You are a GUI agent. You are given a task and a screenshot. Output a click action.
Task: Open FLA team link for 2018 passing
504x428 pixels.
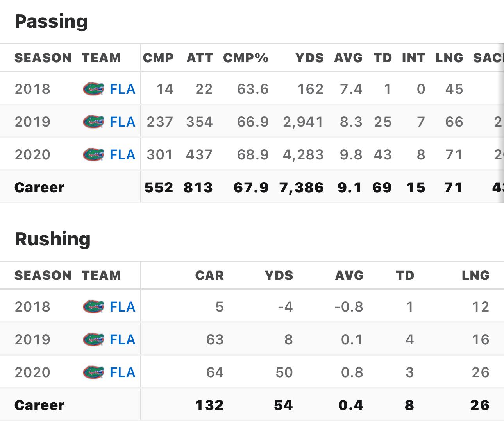click(x=122, y=89)
